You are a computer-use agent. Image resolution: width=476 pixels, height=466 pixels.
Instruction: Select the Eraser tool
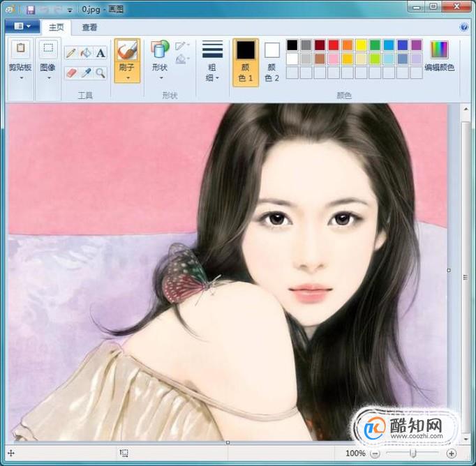[71, 73]
